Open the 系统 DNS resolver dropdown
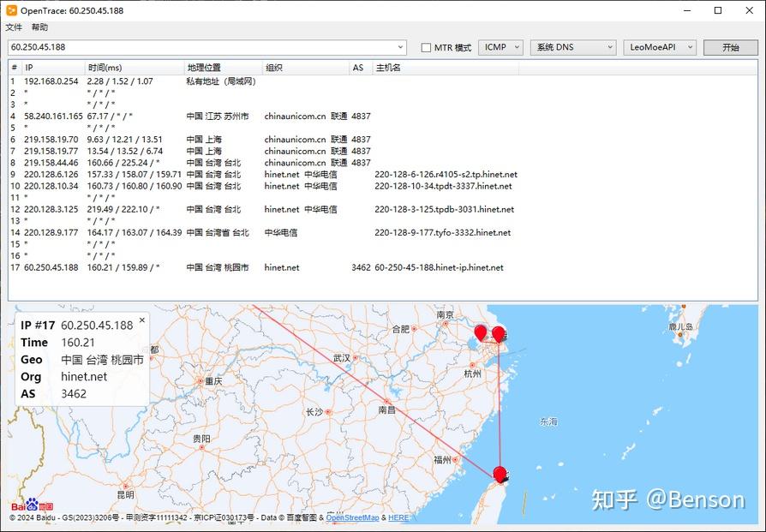This screenshot has height=532, width=766. pos(572,47)
